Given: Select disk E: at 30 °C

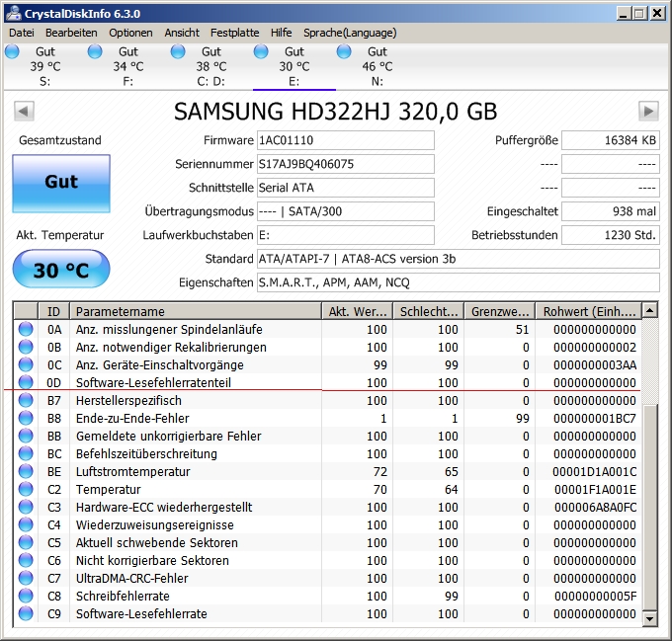Looking at the screenshot, I should (294, 66).
